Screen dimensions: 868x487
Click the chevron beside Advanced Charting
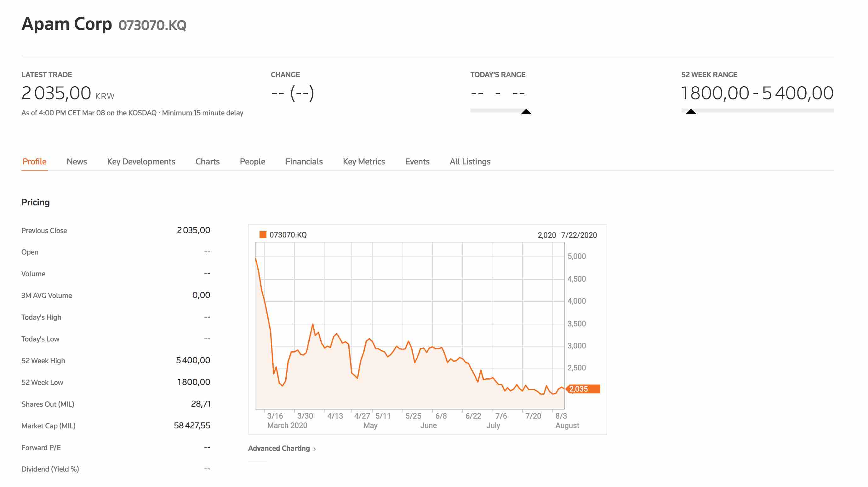point(314,449)
